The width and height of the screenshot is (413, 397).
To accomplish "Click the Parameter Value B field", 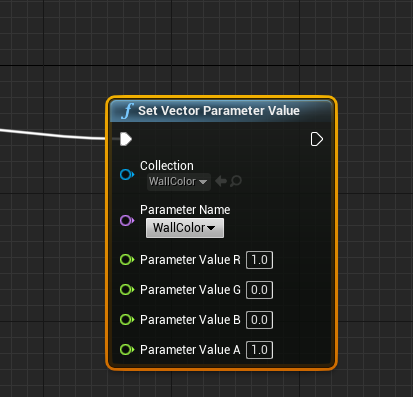I will [259, 320].
